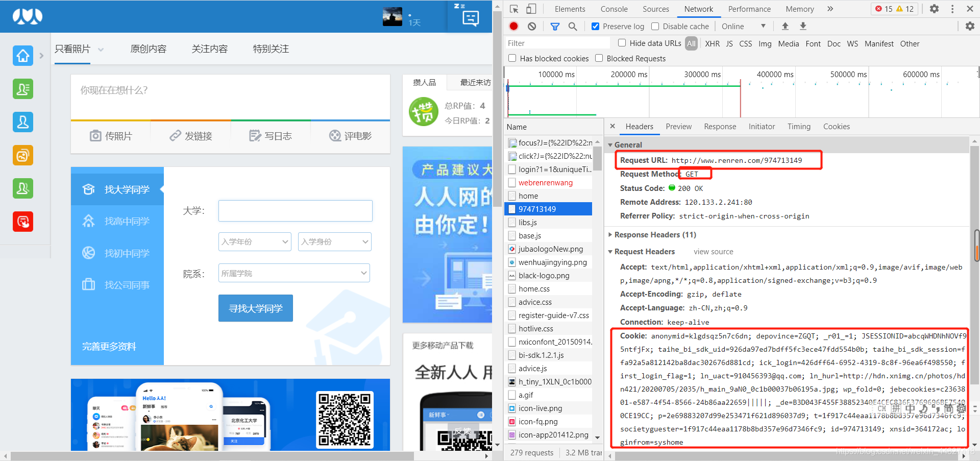Switch to the Console tab
Viewport: 980px width, 461px height.
click(x=614, y=9)
